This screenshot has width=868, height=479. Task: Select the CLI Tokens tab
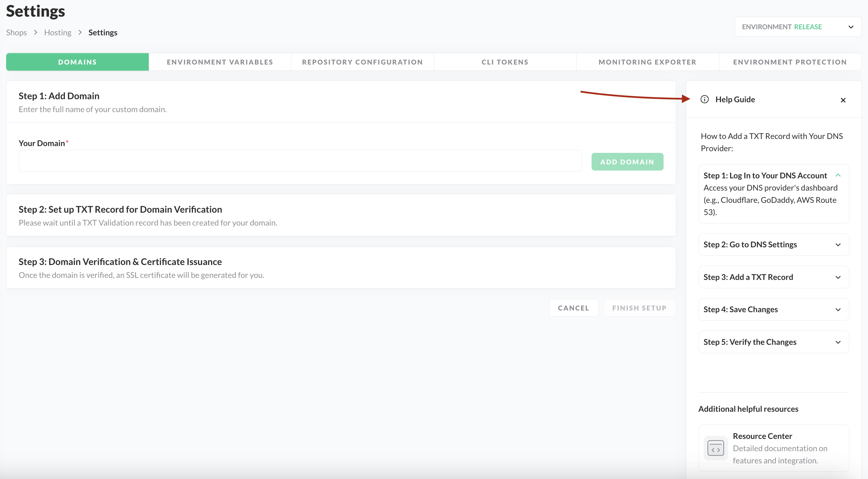[x=505, y=62]
